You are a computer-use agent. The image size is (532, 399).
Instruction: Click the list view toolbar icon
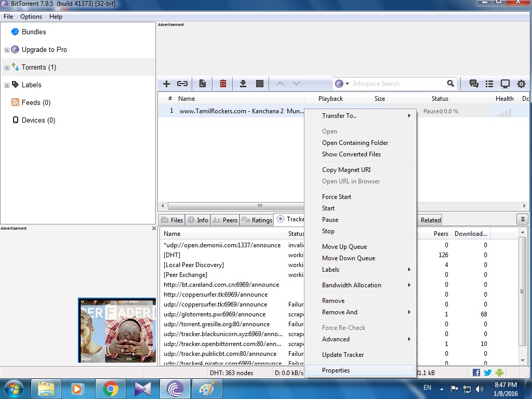489,84
